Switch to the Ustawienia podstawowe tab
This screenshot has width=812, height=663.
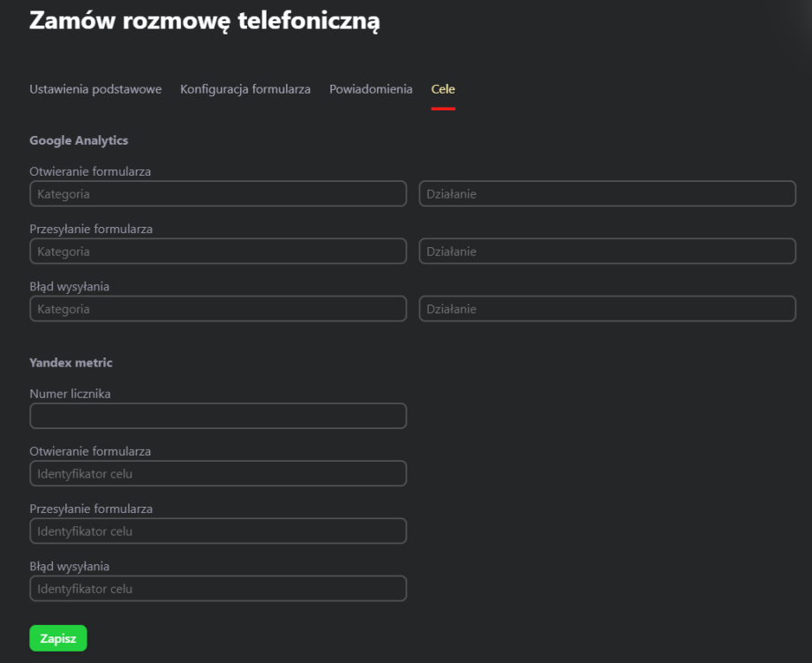(95, 89)
